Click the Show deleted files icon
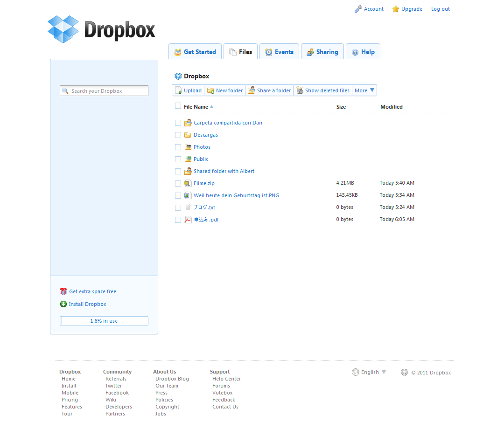 point(300,90)
